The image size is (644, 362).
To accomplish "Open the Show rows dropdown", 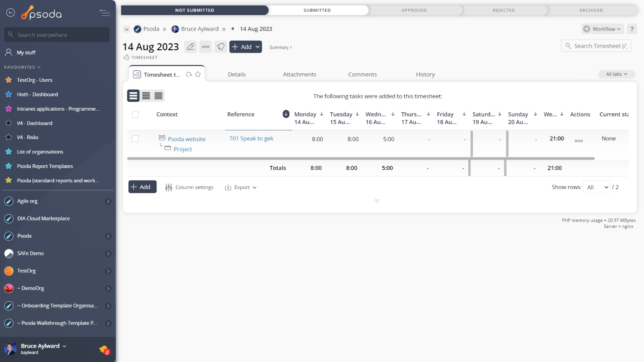I will coord(597,187).
